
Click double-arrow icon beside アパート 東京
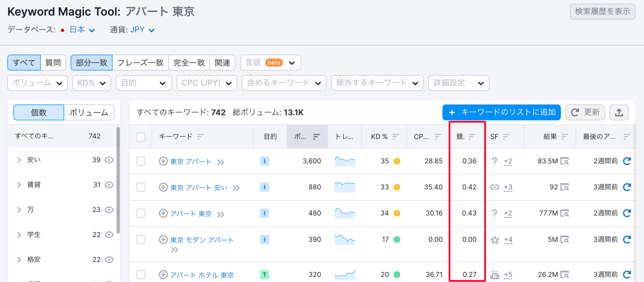[221, 214]
